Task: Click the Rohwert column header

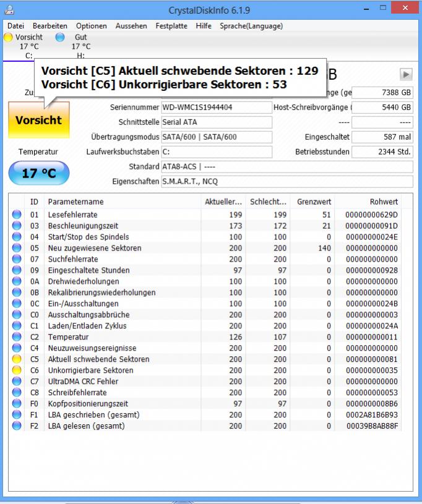Action: (368, 202)
